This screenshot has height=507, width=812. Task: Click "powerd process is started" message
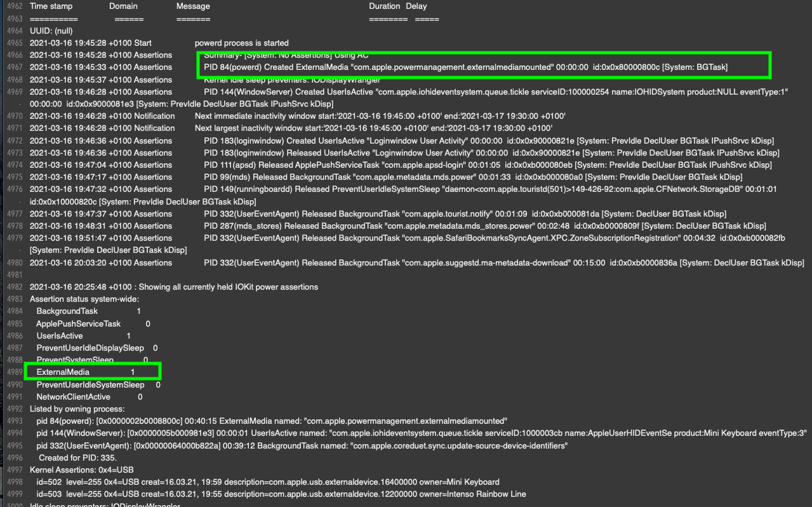(242, 43)
